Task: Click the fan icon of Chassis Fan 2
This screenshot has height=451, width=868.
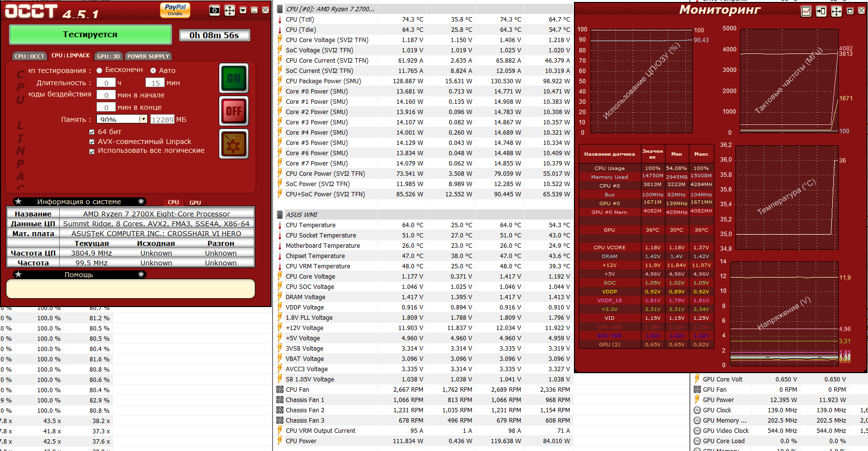Action: pyautogui.click(x=280, y=410)
